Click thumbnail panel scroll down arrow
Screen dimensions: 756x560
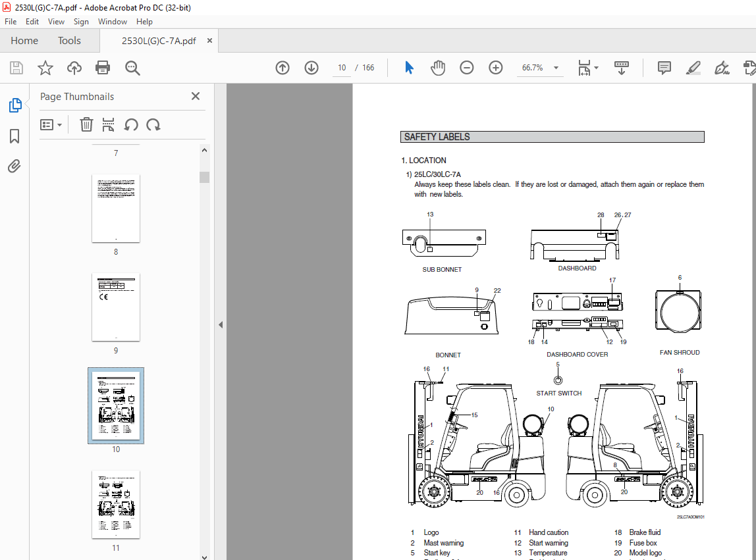(204, 557)
